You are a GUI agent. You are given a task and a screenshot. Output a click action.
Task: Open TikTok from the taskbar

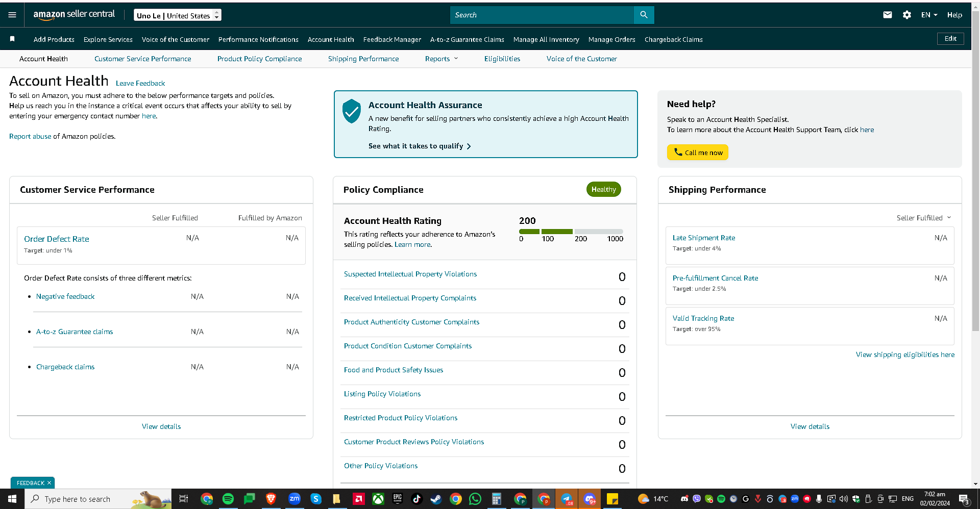pos(416,499)
